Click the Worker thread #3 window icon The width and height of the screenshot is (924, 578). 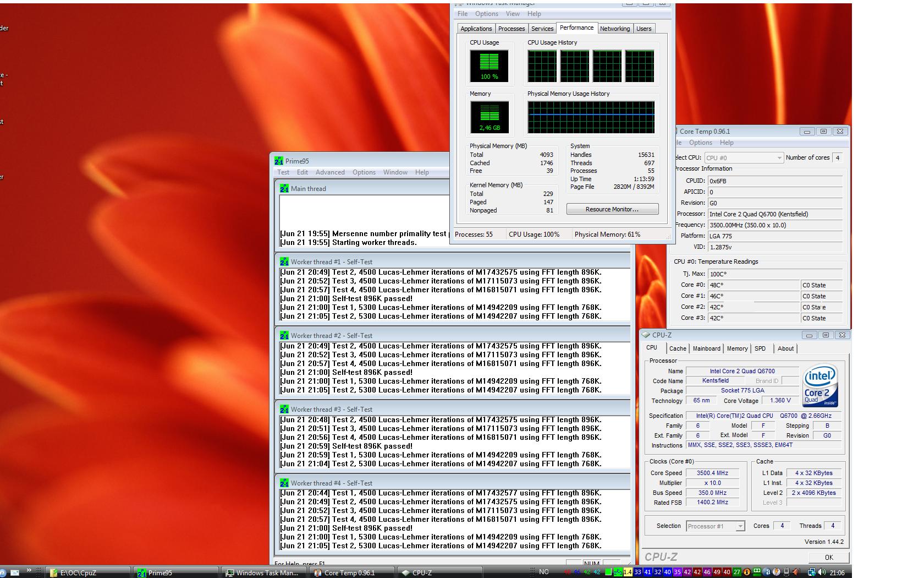pyautogui.click(x=284, y=409)
